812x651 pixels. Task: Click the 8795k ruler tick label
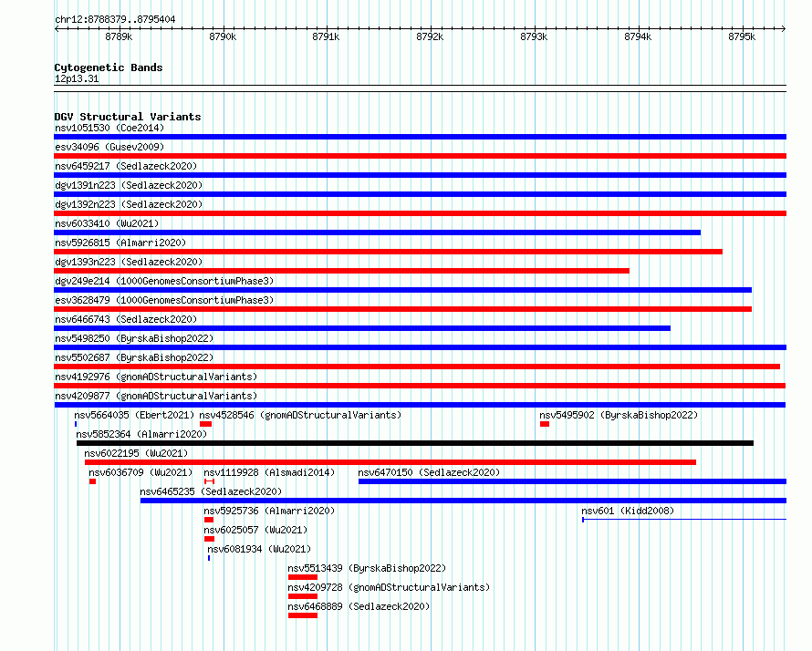point(742,36)
